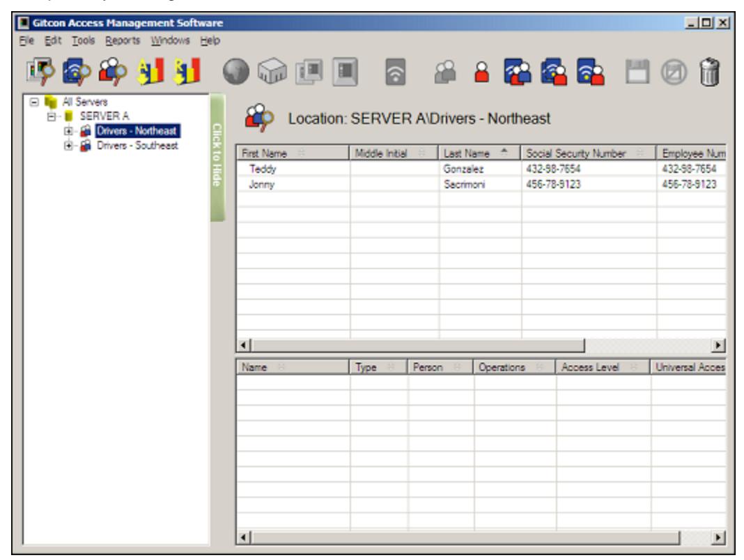744x560 pixels.
Task: Open the File menu
Action: [26, 41]
